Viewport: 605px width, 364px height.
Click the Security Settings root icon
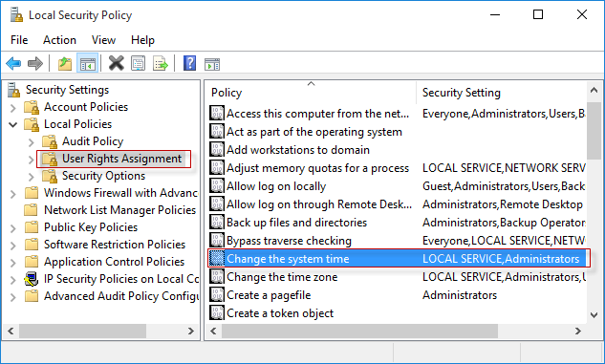[x=14, y=90]
